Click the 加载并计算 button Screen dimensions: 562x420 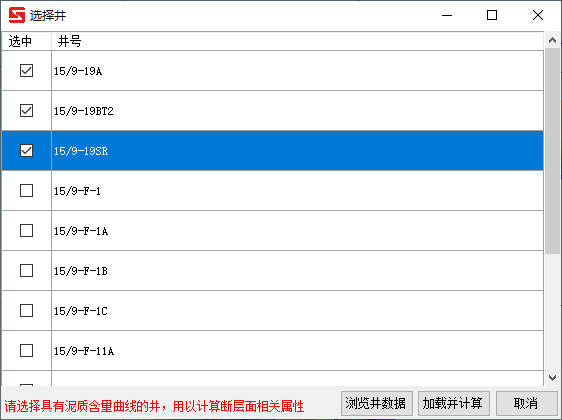point(454,404)
